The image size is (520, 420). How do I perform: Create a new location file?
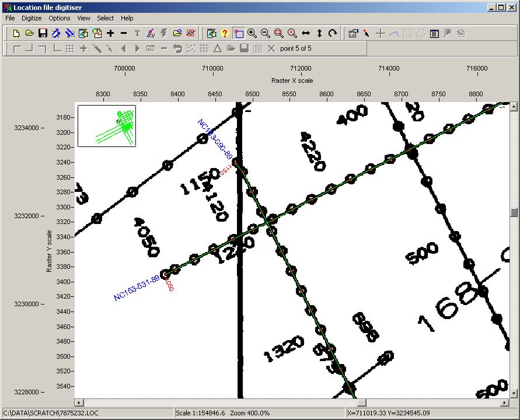16,33
